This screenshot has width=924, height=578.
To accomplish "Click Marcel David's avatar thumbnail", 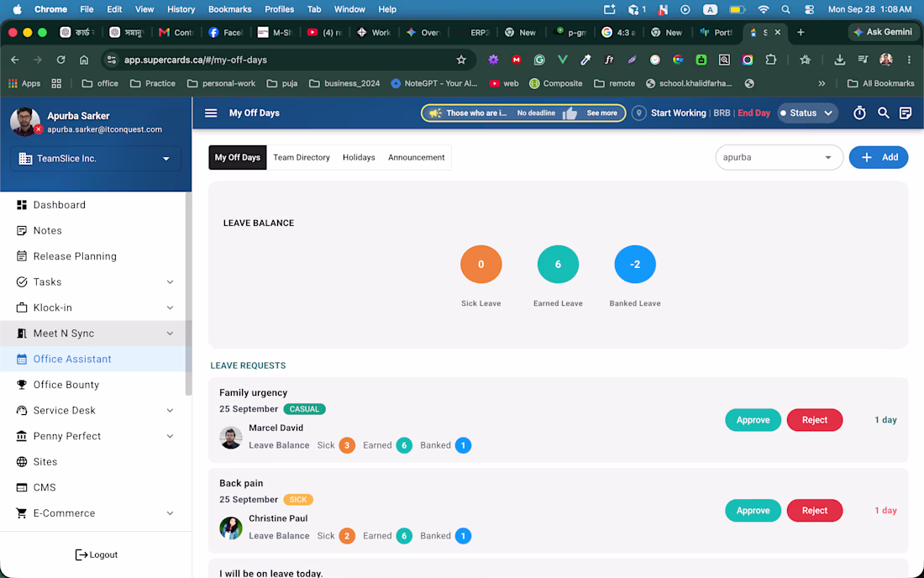I will pos(230,438).
